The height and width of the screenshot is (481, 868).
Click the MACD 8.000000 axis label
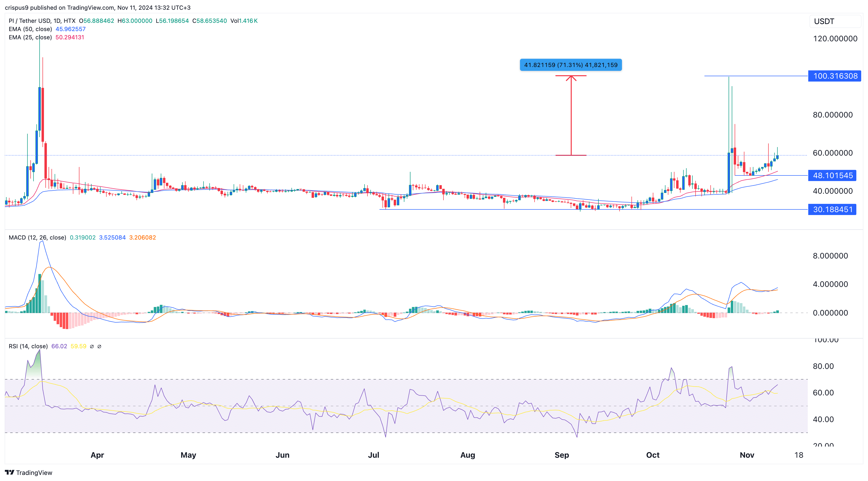click(x=830, y=256)
